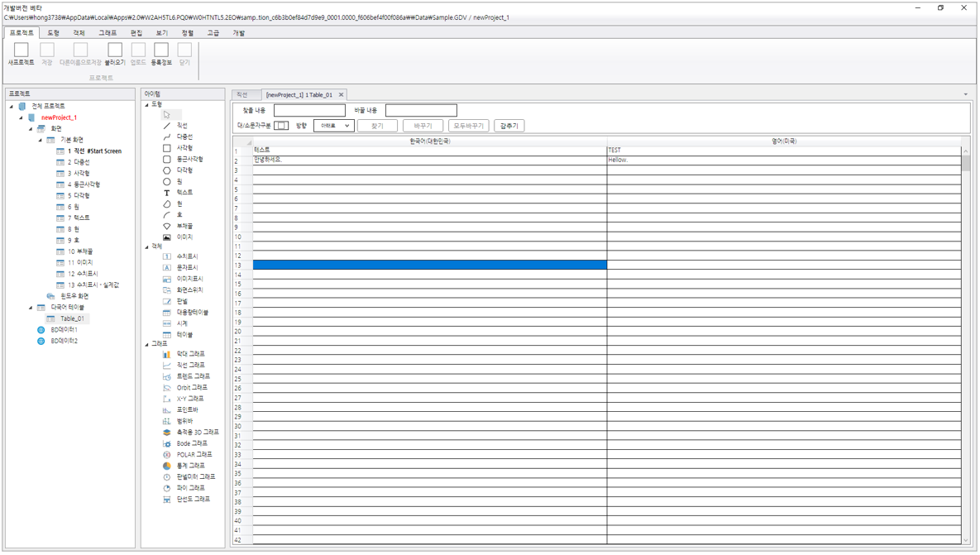Collapse the 화면 tree node
The width and height of the screenshot is (980, 555).
coord(31,129)
